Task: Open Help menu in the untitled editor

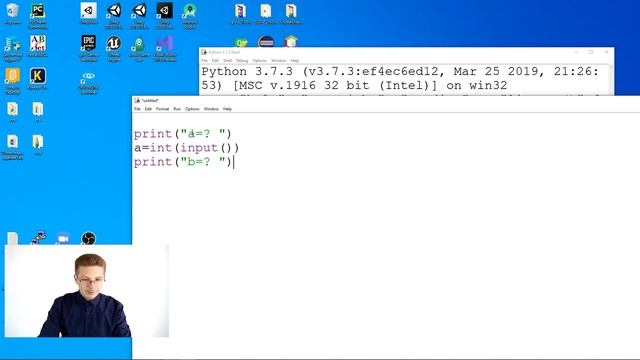Action: click(x=227, y=109)
